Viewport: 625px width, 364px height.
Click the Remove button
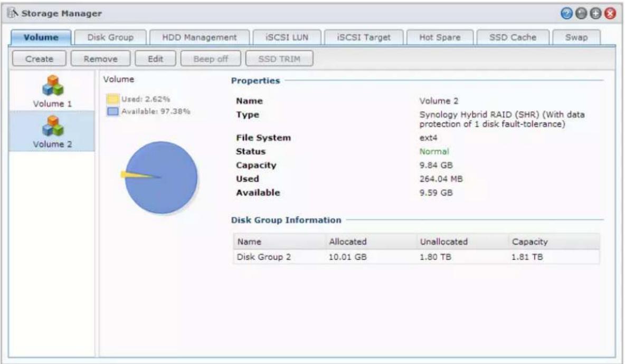tap(100, 59)
